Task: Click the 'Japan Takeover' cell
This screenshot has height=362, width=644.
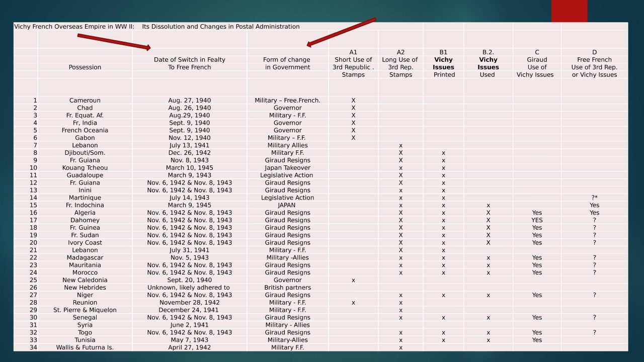Action: click(x=287, y=168)
